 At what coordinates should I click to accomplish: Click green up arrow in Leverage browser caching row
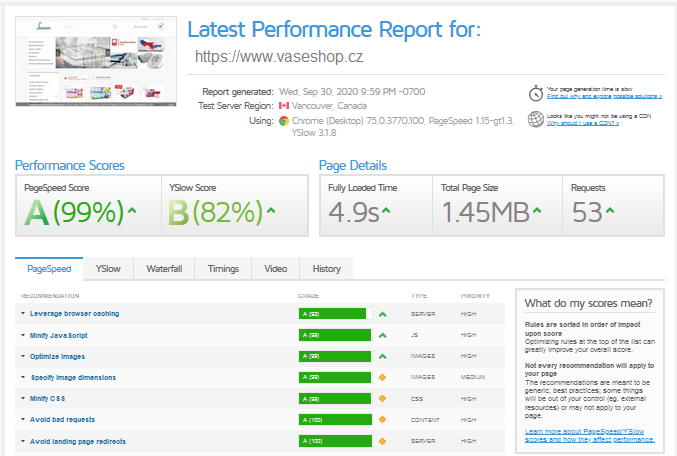(x=382, y=314)
